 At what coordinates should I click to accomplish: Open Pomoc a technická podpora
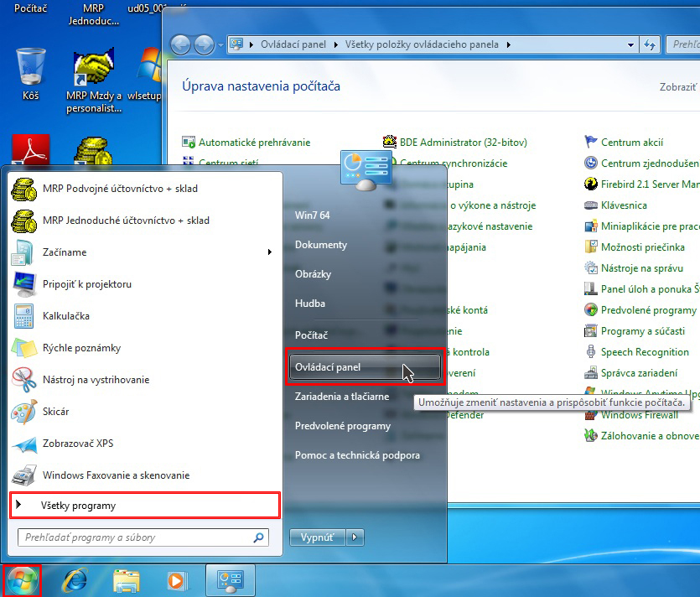click(357, 455)
